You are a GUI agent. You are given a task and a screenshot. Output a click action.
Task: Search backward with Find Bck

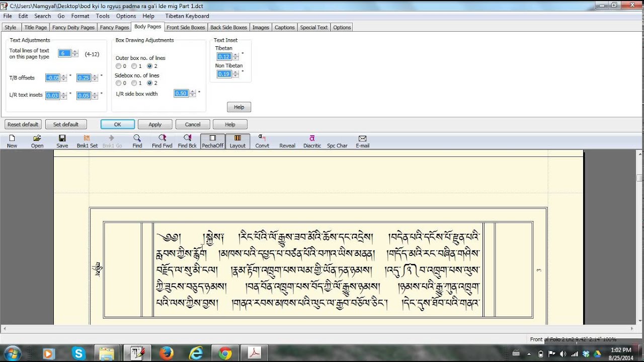coord(187,141)
